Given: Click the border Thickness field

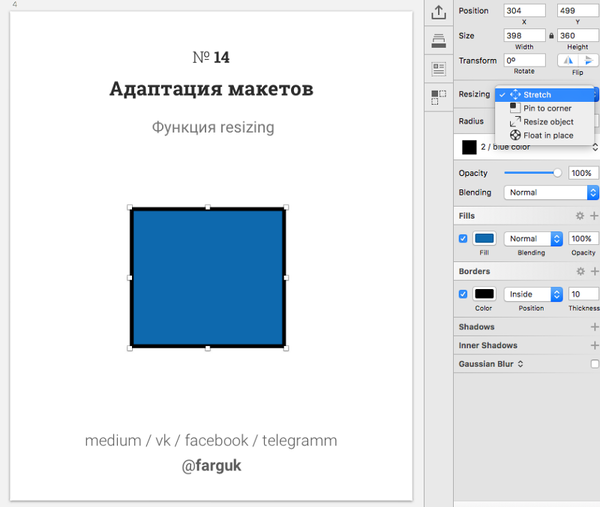Looking at the screenshot, I should pos(583,294).
